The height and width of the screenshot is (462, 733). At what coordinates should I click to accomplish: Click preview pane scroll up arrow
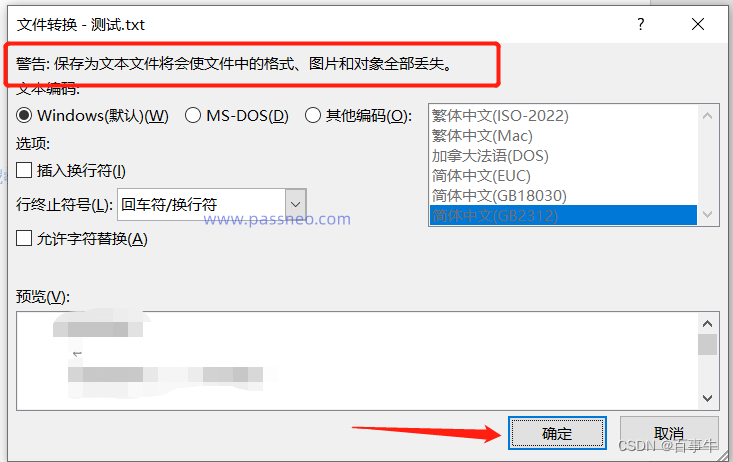(x=707, y=324)
